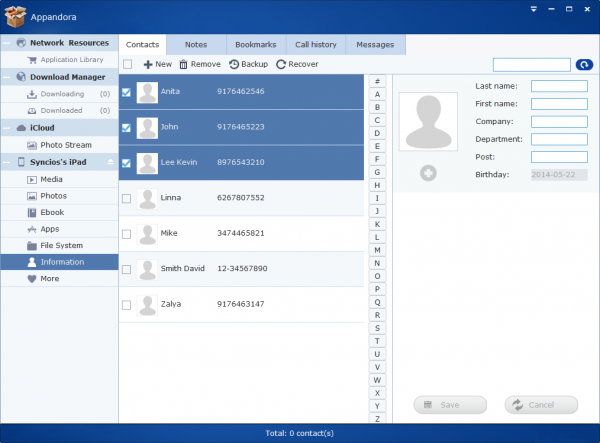The width and height of the screenshot is (600, 443).
Task: Check the Linna contact checkbox
Action: 126,199
